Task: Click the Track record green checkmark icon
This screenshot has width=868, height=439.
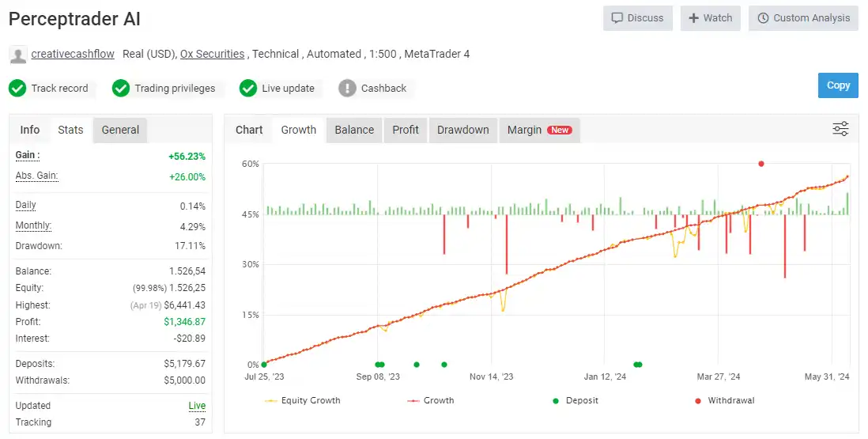Action: click(x=17, y=88)
